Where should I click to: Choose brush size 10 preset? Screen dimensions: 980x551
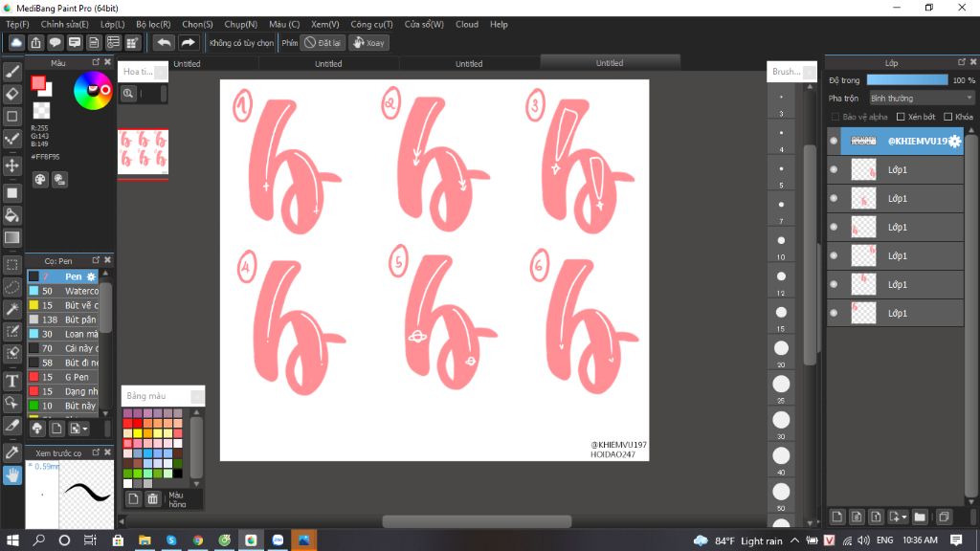(781, 240)
